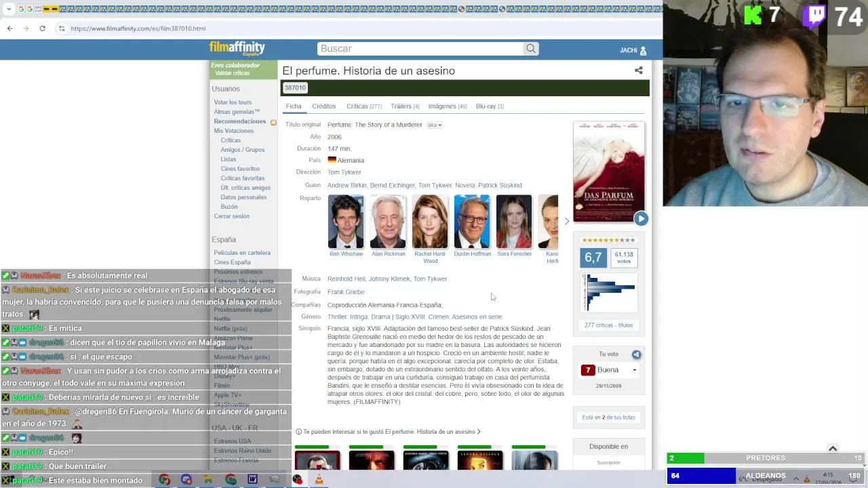Click the browser address bar URL
This screenshot has height=488, width=868.
point(138,28)
